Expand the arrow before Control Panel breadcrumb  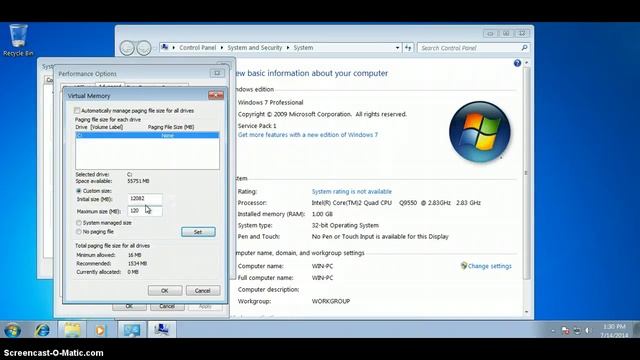(173, 48)
